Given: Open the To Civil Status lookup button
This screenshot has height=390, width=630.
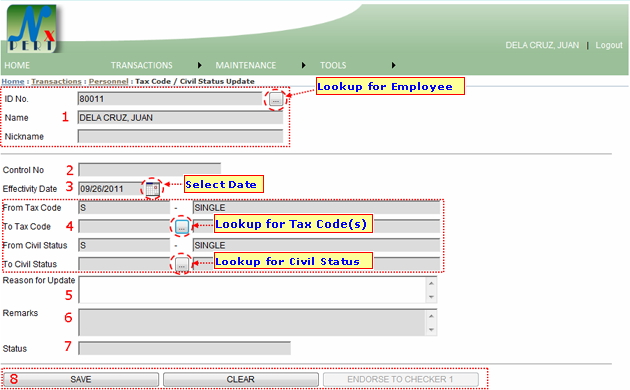Looking at the screenshot, I should (x=182, y=264).
